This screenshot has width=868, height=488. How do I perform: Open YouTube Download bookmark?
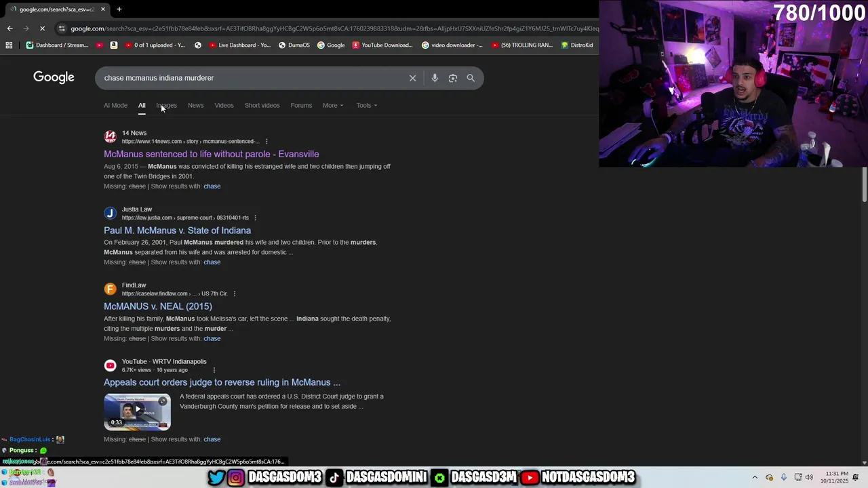coord(383,45)
